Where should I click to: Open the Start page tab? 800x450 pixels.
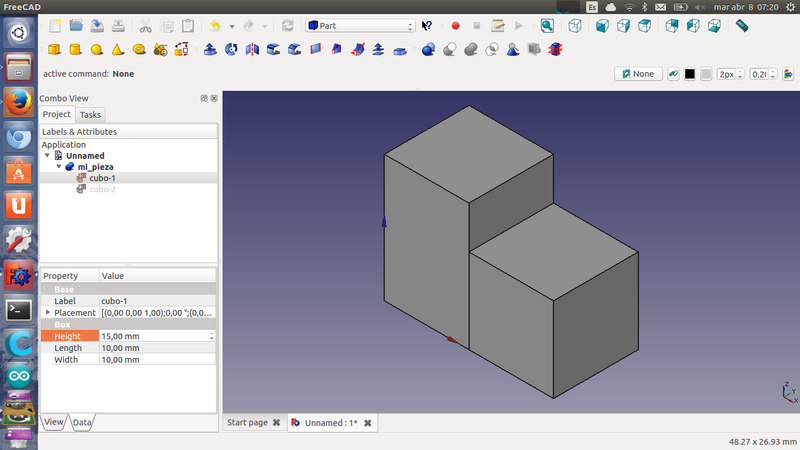(x=247, y=423)
